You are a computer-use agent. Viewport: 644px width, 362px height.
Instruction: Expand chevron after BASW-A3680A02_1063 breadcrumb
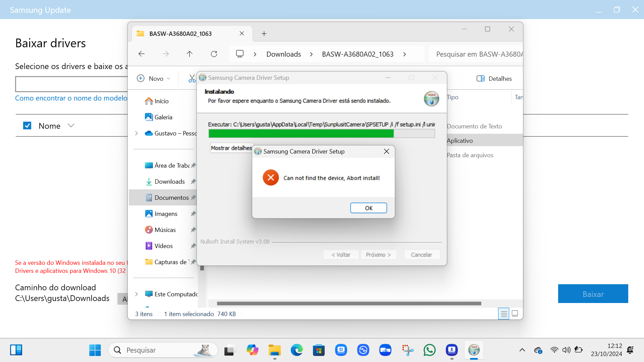point(405,54)
